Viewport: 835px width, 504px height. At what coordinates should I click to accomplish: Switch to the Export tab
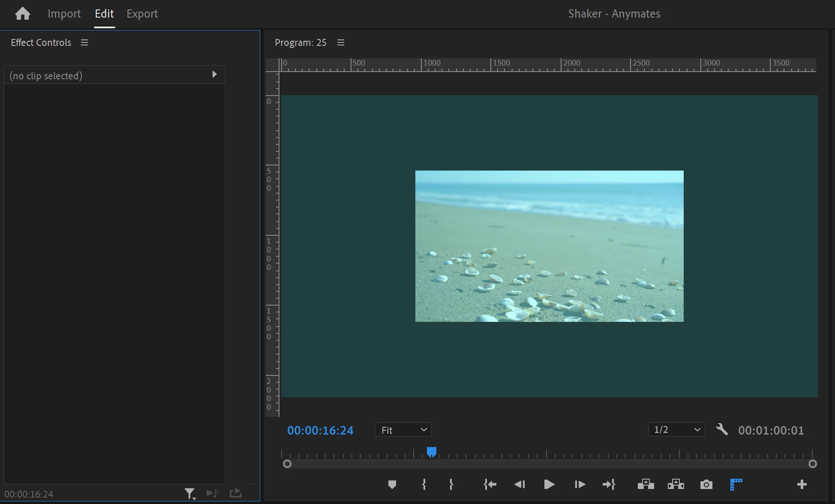click(142, 14)
